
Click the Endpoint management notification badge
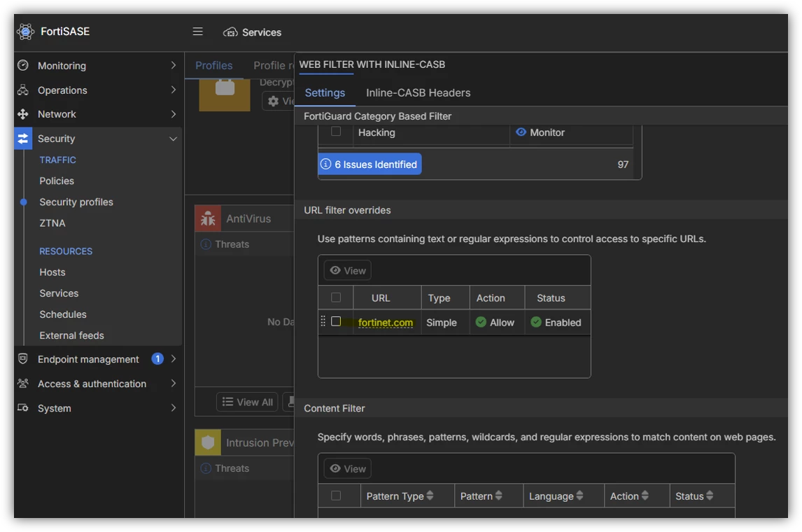tap(157, 358)
